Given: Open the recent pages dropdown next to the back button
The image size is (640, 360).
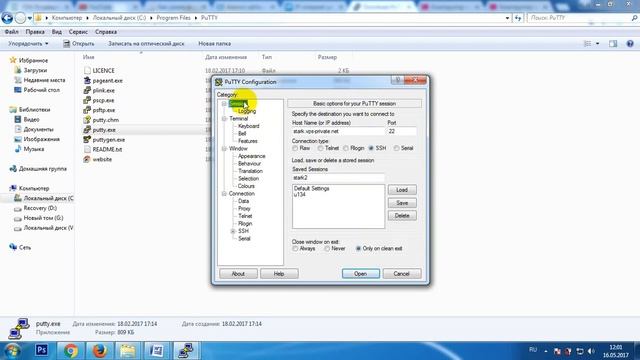Looking at the screenshot, I should point(29,18).
